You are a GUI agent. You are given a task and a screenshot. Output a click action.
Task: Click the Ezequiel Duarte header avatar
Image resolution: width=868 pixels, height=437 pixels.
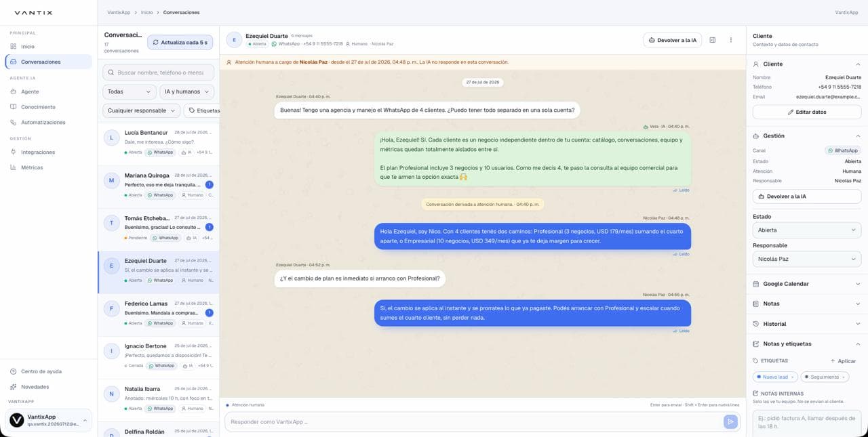point(234,40)
